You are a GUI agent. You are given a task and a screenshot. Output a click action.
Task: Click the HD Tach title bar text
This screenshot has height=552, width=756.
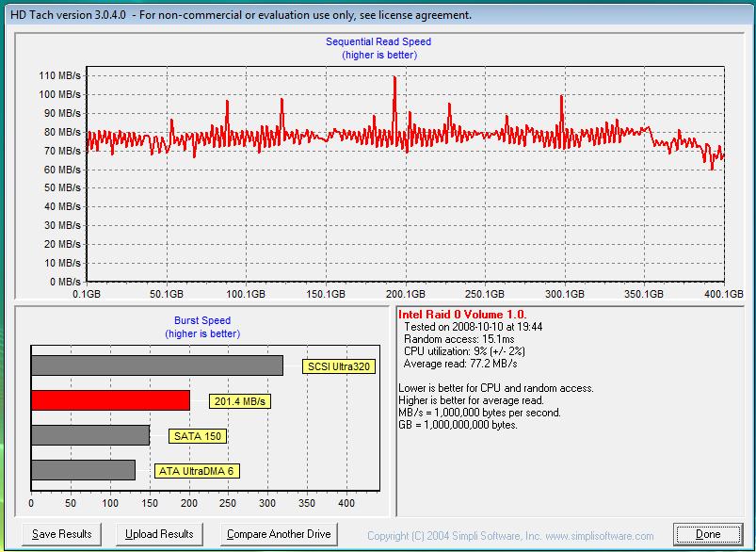241,15
